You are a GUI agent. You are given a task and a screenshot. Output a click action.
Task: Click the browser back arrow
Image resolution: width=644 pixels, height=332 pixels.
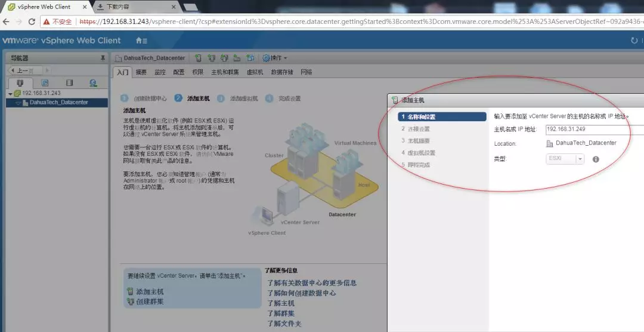pyautogui.click(x=6, y=21)
